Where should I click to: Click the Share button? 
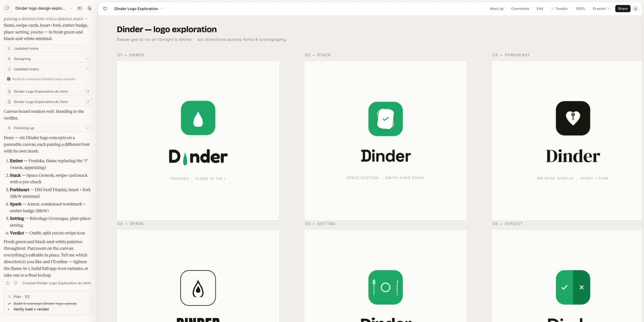(623, 8)
